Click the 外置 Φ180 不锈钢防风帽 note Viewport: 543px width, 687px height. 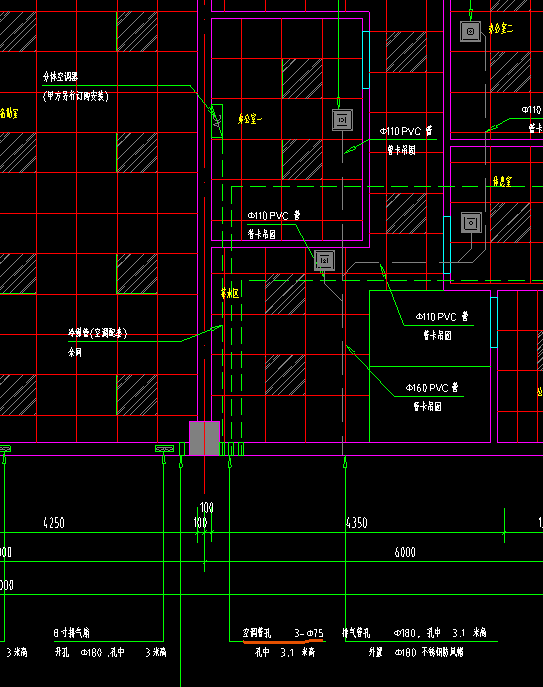[416, 652]
